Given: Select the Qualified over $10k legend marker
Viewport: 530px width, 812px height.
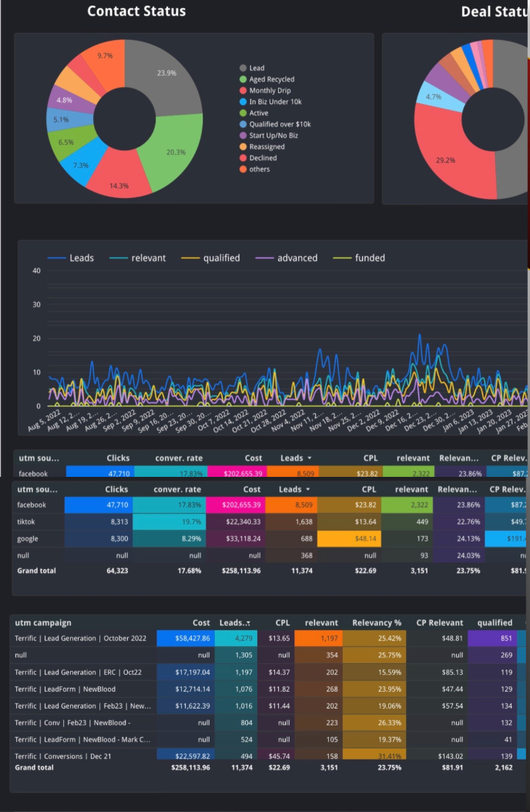Looking at the screenshot, I should point(243,124).
